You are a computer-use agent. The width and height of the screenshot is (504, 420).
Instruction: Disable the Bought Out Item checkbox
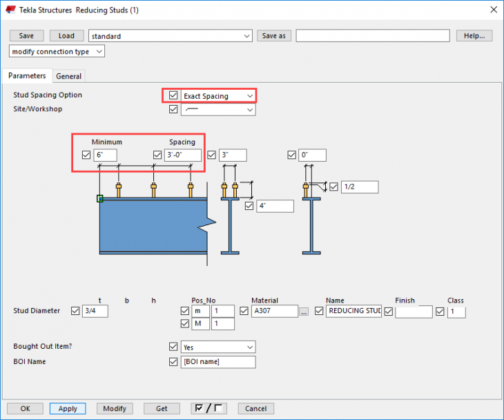[173, 347]
